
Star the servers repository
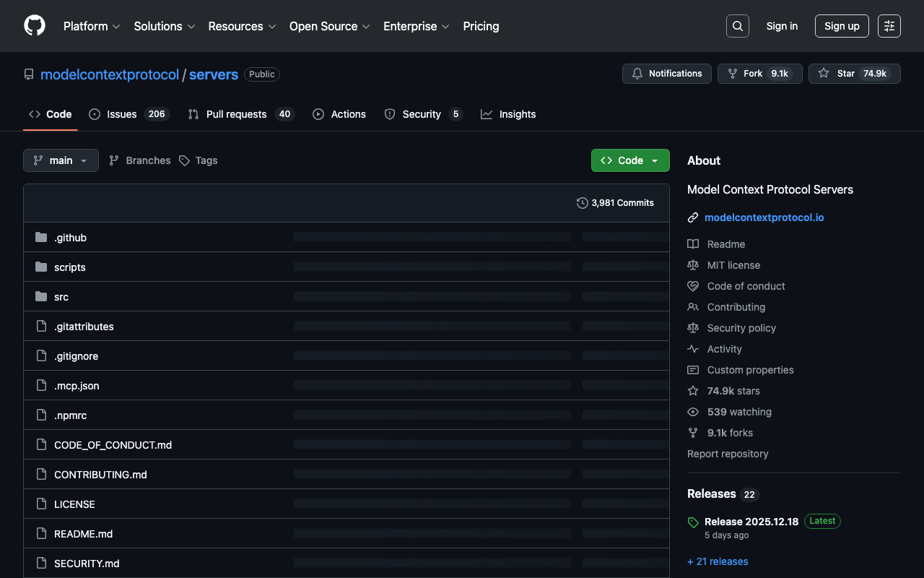(854, 74)
